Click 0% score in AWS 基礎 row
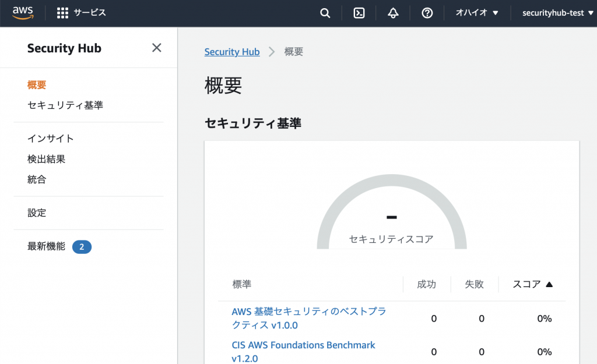The image size is (597, 364). (x=545, y=319)
